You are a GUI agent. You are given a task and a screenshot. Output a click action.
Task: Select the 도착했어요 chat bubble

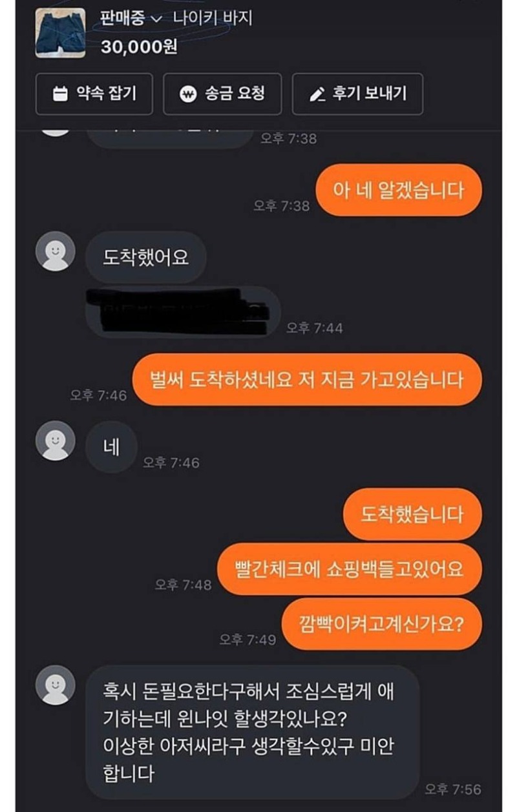pos(145,258)
